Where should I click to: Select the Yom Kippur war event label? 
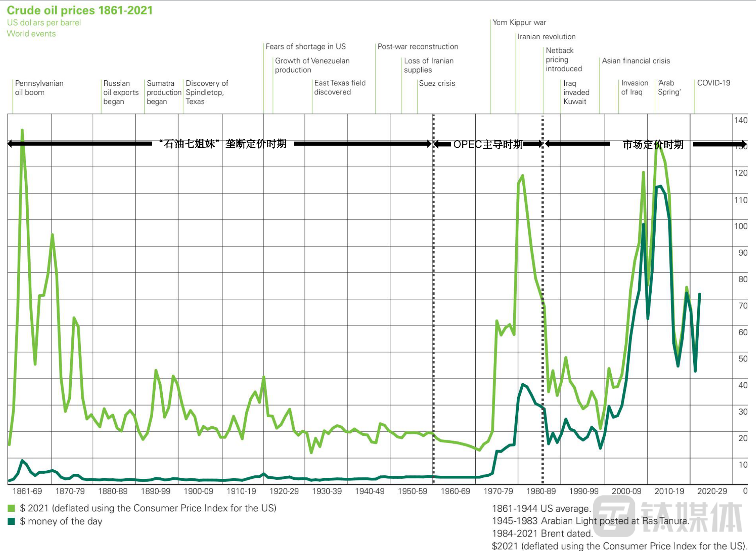pos(519,22)
